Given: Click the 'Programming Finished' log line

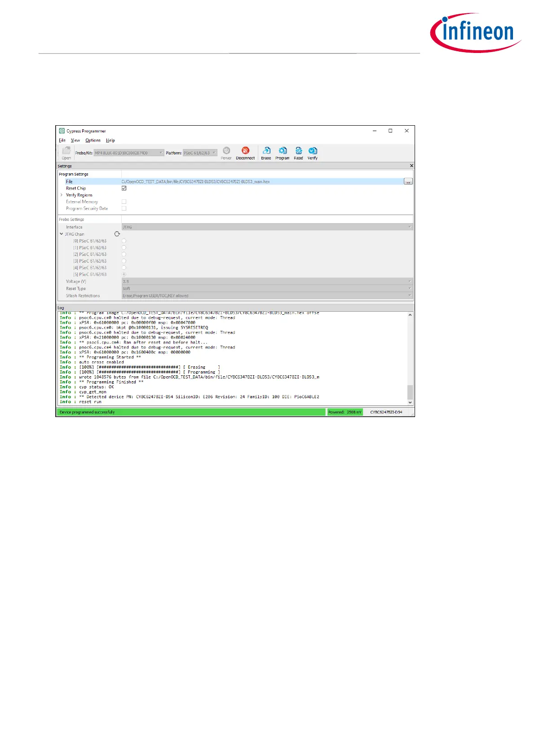Looking at the screenshot, I should pyautogui.click(x=102, y=382).
